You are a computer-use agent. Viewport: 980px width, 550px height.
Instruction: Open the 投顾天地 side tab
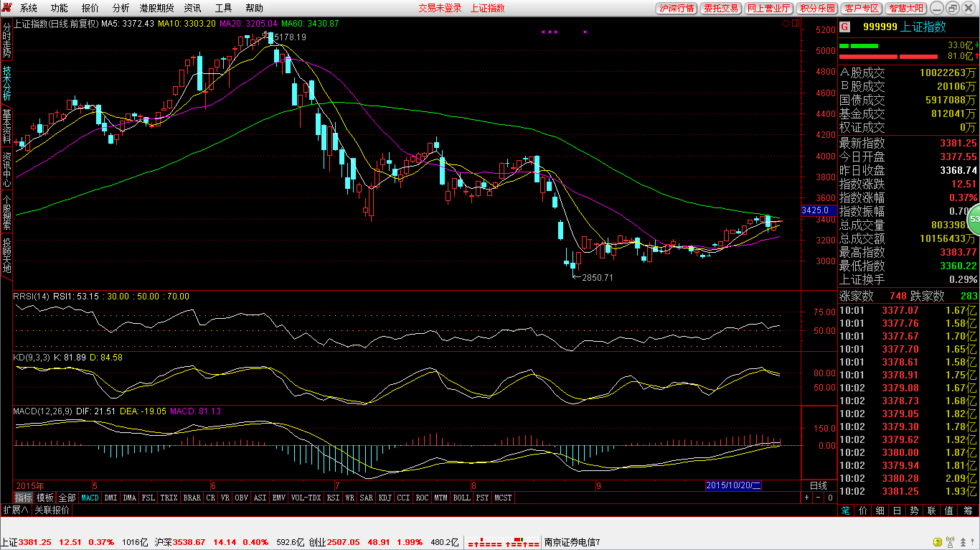tap(6, 256)
